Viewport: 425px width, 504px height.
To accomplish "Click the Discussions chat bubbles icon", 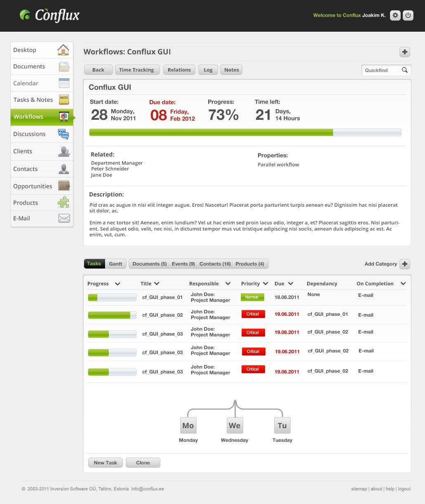I will [x=63, y=134].
